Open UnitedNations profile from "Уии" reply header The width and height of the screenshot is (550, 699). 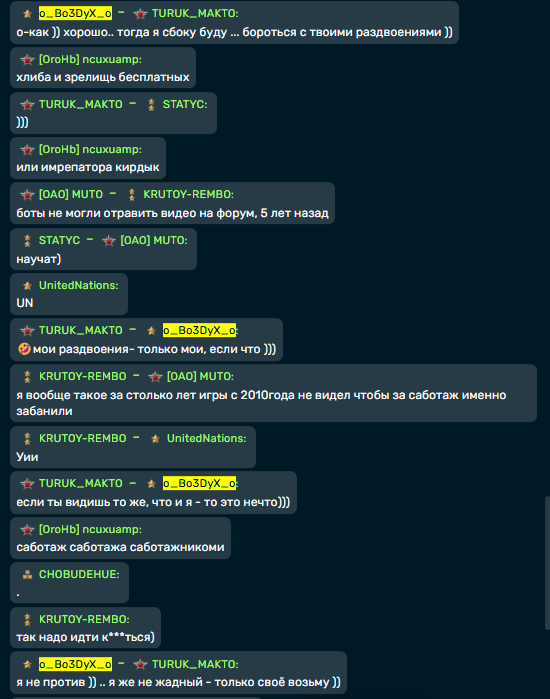(206, 439)
